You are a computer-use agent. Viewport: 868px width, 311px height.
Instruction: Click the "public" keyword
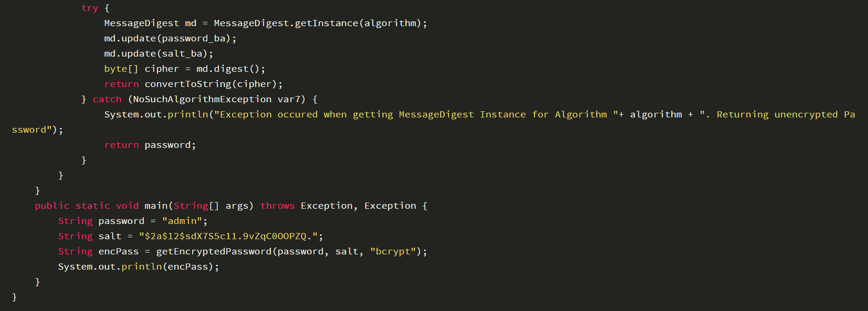[52, 206]
